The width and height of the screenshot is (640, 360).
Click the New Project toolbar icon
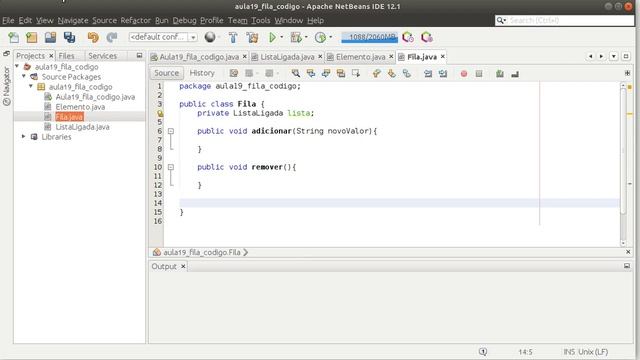pyautogui.click(x=31, y=38)
